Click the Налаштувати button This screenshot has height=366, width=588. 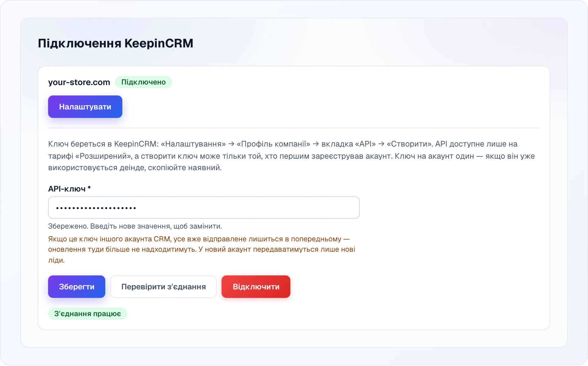point(85,107)
